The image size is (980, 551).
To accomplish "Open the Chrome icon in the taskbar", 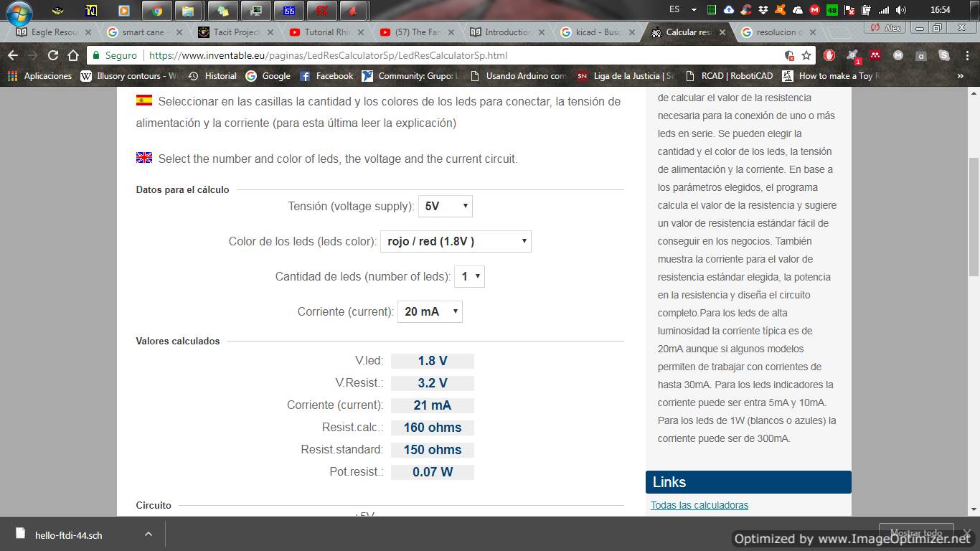I will coord(156,11).
